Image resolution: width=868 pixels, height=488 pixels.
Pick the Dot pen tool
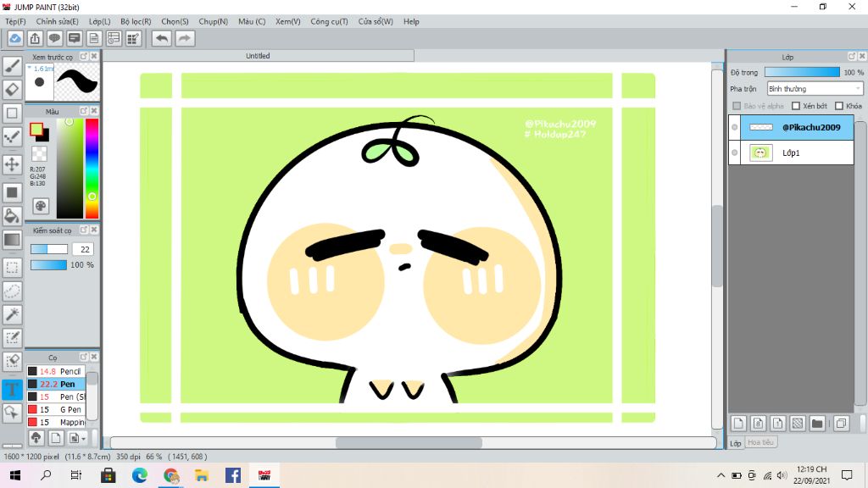tap(12, 136)
